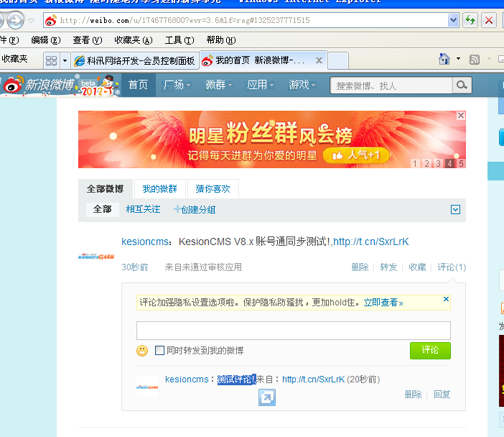Image resolution: width=504 pixels, height=437 pixels.
Task: Expand the feed filter dropdown arrow
Action: click(455, 210)
